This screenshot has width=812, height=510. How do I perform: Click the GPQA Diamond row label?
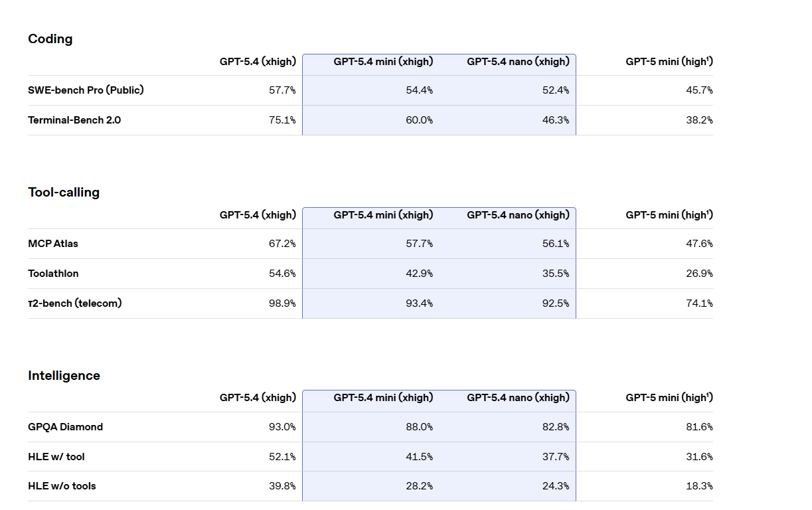coord(65,427)
